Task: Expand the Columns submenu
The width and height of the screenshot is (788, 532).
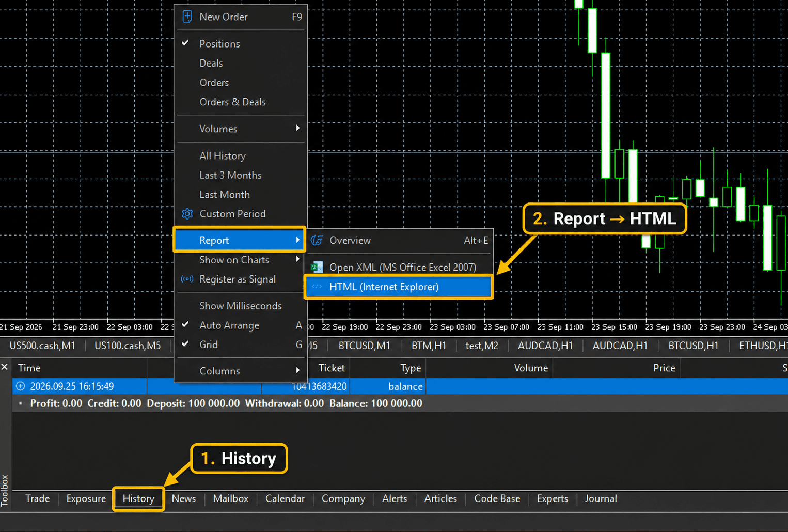Action: (x=241, y=371)
